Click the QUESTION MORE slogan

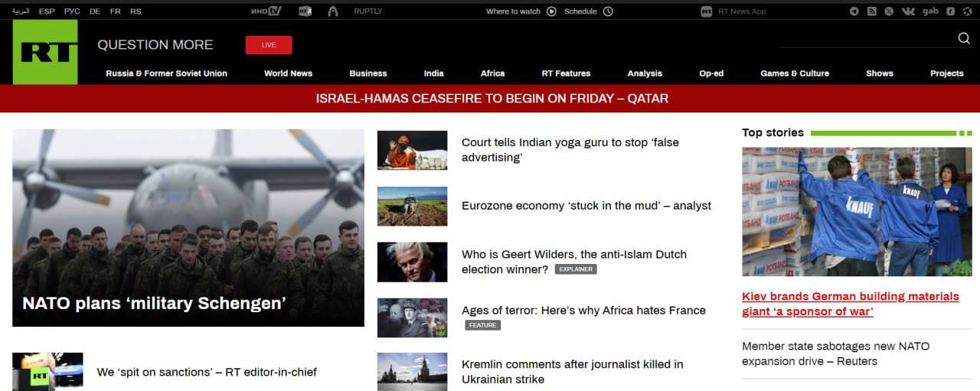point(155,45)
